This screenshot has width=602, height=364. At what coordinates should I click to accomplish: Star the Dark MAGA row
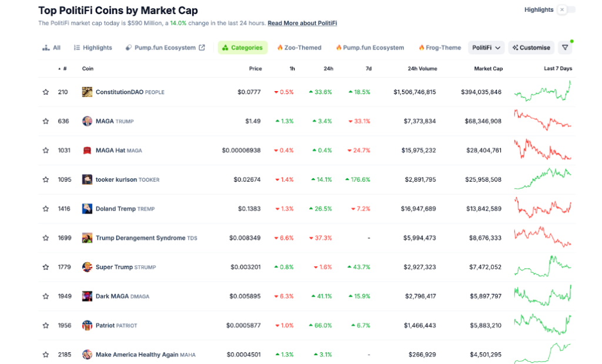pos(46,296)
